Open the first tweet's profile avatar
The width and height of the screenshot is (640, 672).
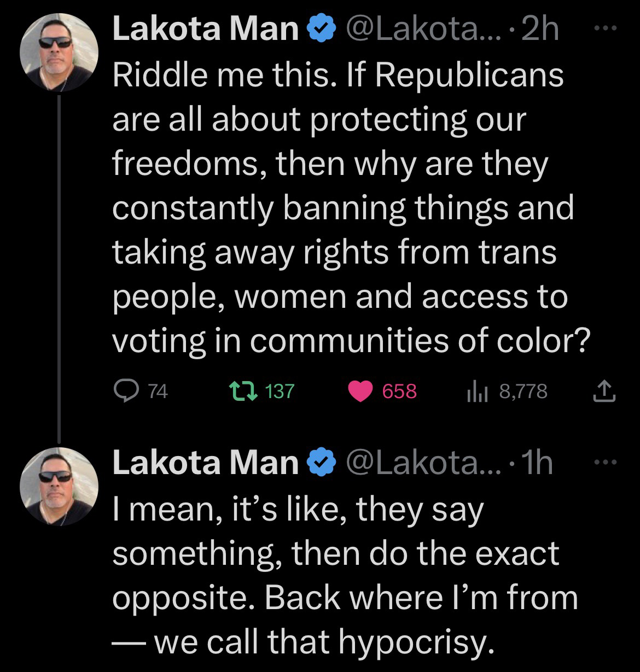(60, 52)
